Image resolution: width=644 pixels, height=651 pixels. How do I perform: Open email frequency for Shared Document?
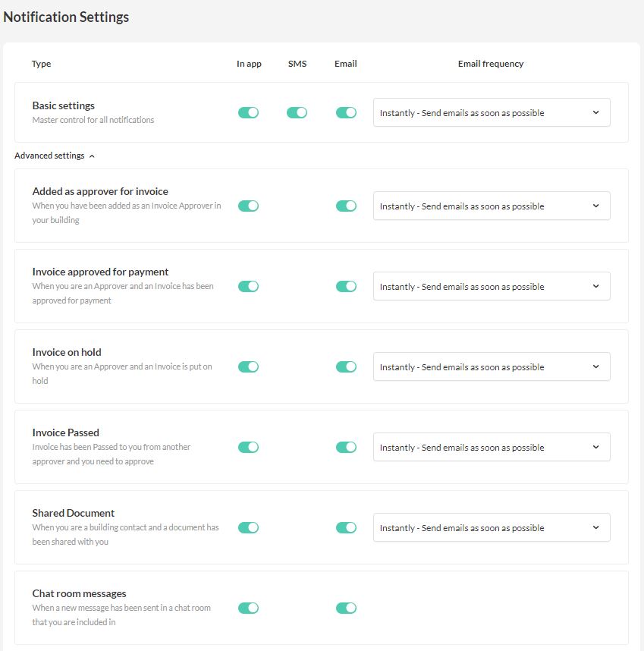(x=492, y=527)
